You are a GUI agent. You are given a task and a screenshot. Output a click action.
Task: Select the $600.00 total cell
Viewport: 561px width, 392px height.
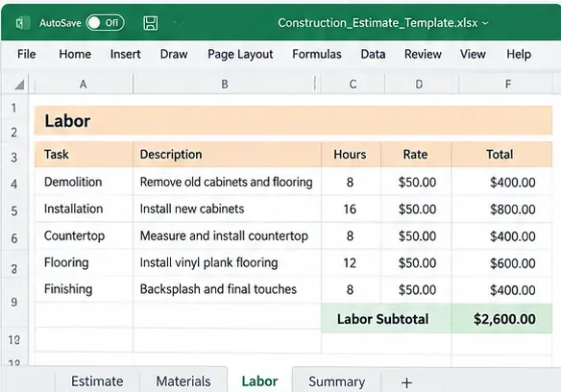pos(501,263)
